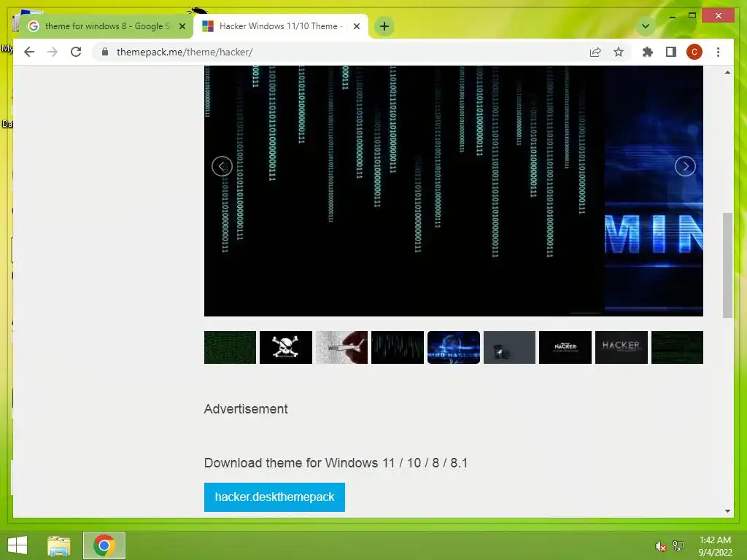This screenshot has height=560, width=747.
Task: Select Hacker Windows 11/10 Theme tab
Action: point(281,26)
